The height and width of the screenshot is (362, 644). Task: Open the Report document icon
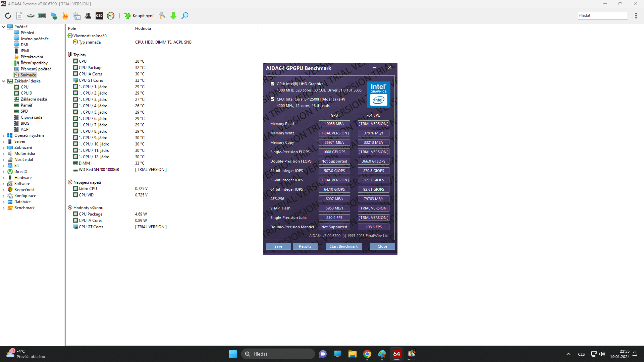point(19,16)
